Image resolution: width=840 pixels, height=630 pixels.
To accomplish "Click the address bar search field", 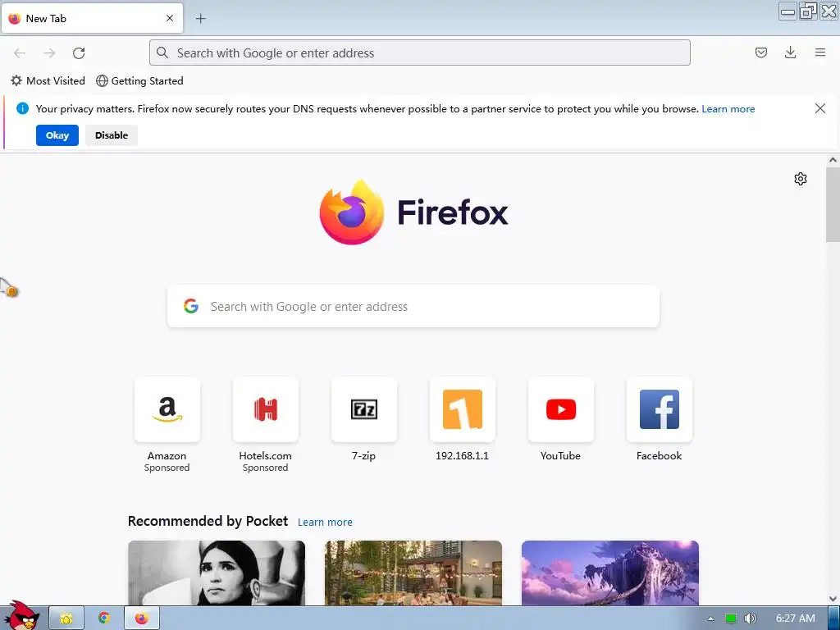I will [x=419, y=52].
